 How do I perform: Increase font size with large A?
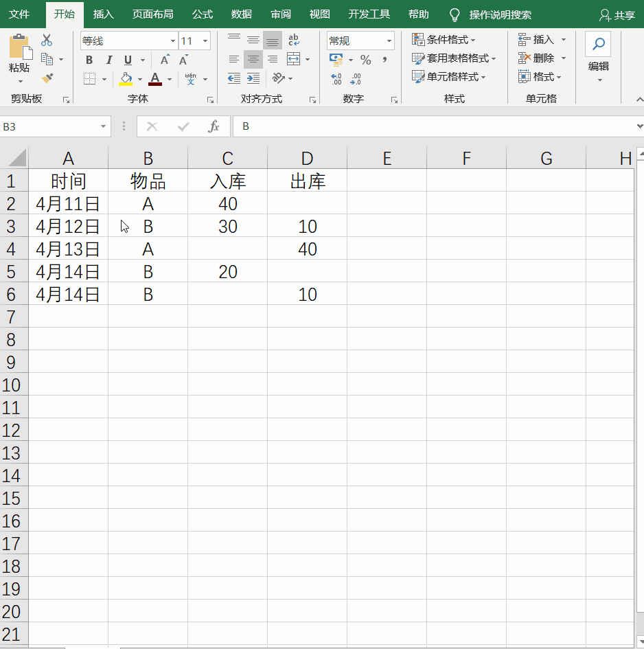click(165, 60)
